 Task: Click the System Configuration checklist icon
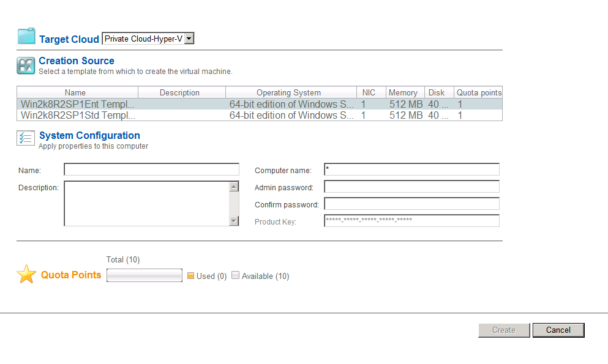(26, 138)
